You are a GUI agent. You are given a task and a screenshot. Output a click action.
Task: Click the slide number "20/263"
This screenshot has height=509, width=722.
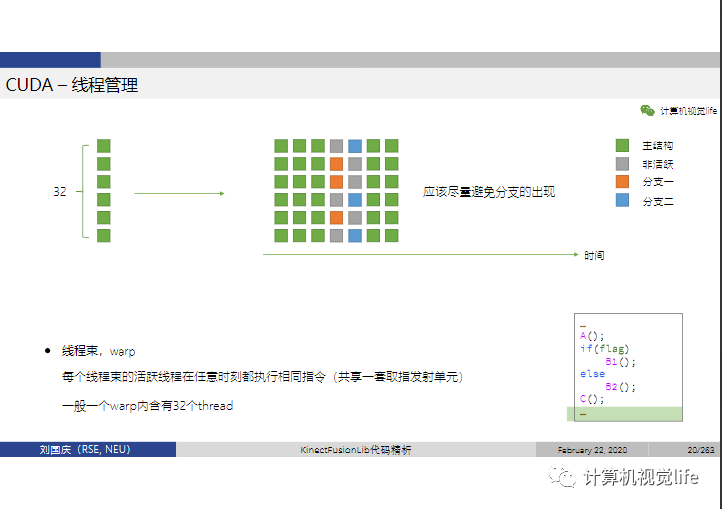coord(701,450)
